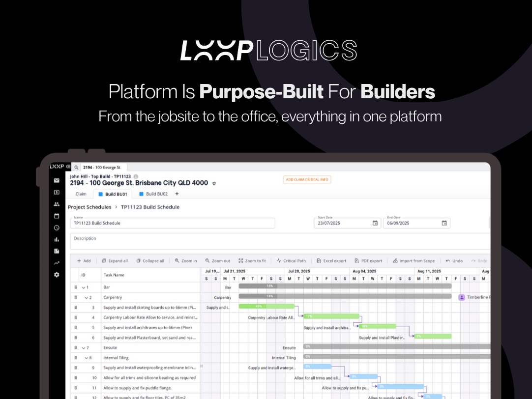Switch to the Claim tab

tap(81, 194)
